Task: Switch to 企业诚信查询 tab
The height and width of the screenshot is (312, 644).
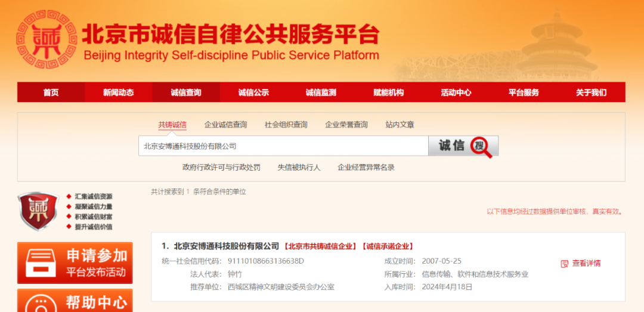Action: 225,125
